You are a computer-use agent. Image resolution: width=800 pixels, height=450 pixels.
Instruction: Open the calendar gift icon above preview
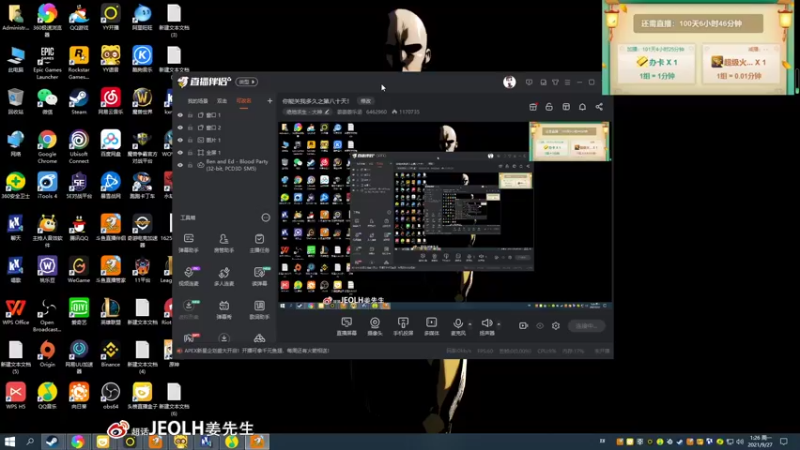click(533, 107)
